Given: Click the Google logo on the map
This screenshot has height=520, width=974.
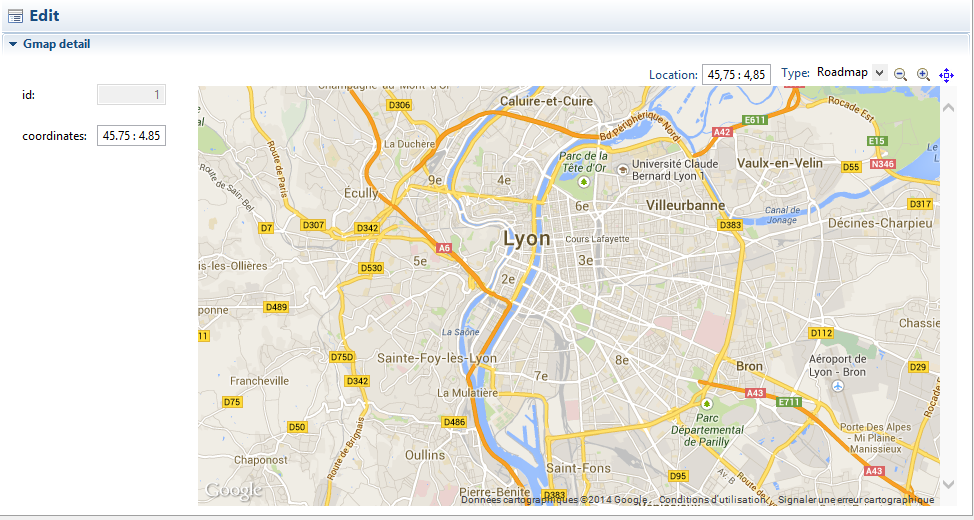Looking at the screenshot, I should pos(233,490).
